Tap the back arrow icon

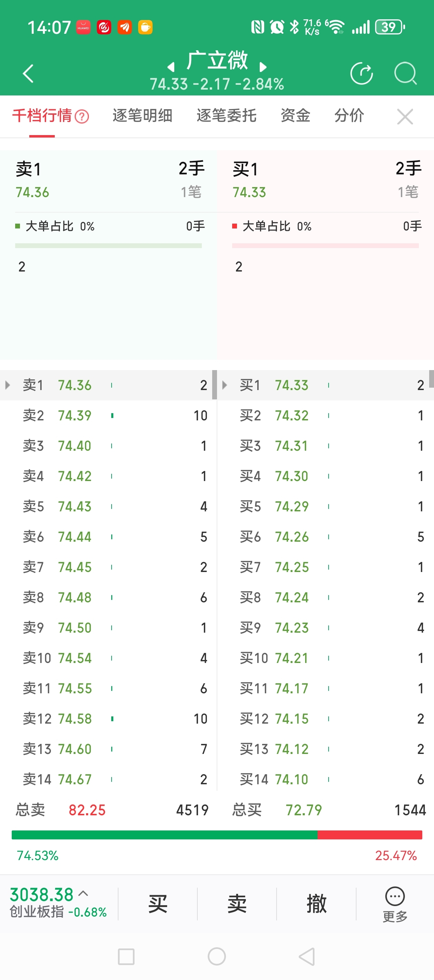click(x=28, y=73)
